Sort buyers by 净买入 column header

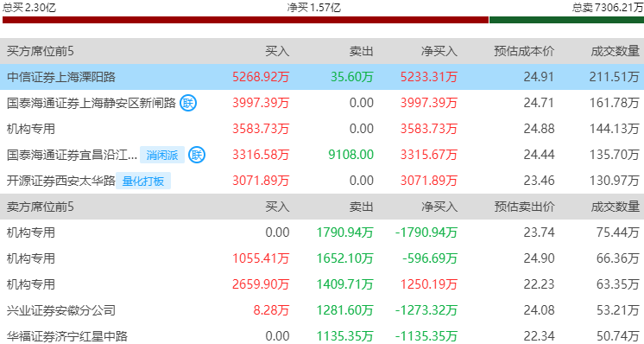439,51
